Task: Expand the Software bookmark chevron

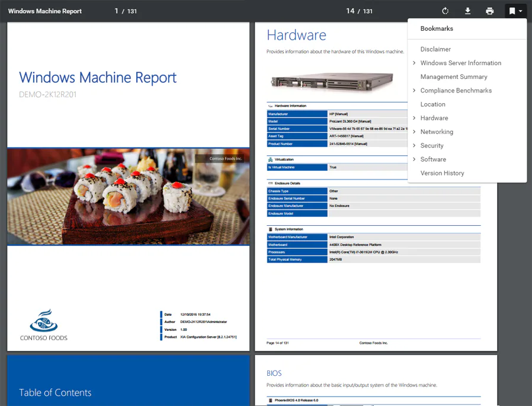Action: point(414,159)
